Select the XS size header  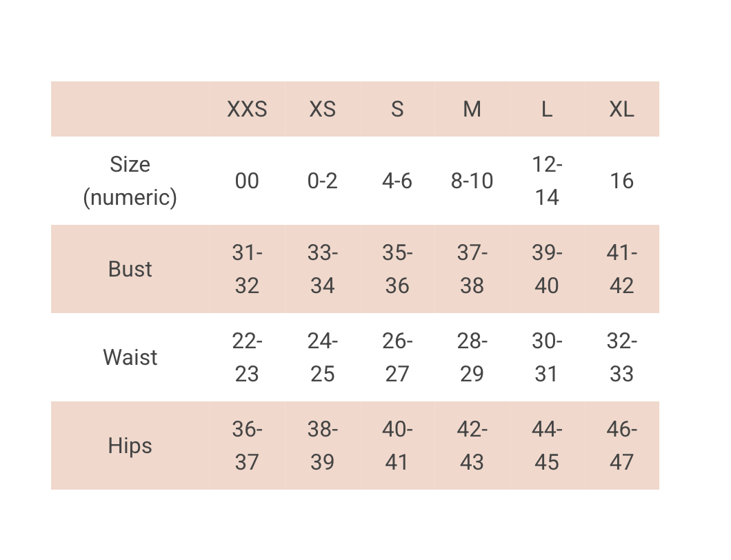pyautogui.click(x=322, y=109)
